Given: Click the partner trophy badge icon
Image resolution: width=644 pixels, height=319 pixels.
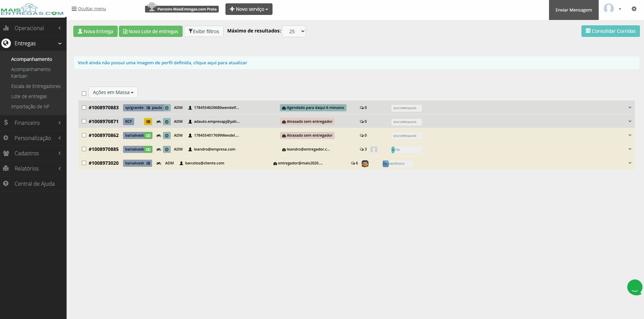Looking at the screenshot, I should [x=152, y=7].
